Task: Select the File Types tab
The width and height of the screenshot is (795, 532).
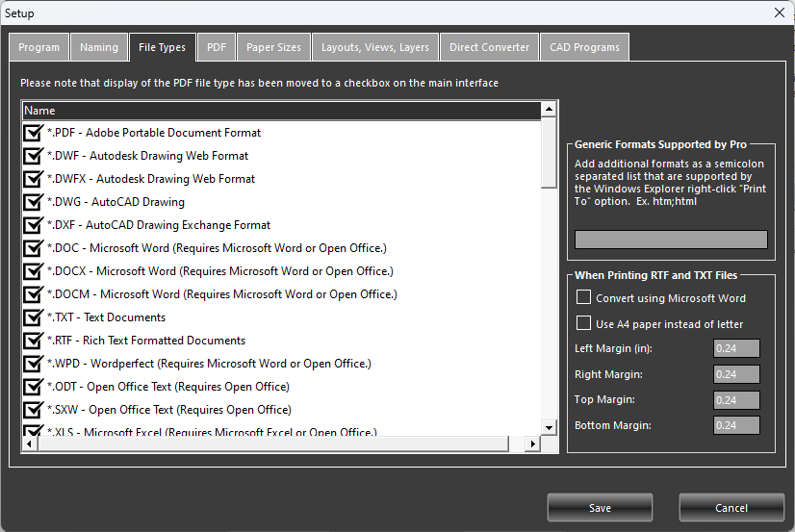Action: tap(163, 47)
